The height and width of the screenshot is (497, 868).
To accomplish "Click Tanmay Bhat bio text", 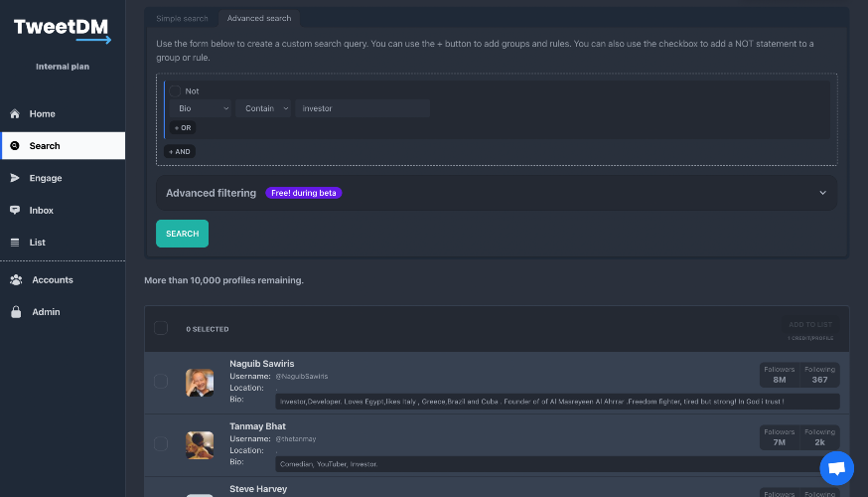I will tap(329, 464).
